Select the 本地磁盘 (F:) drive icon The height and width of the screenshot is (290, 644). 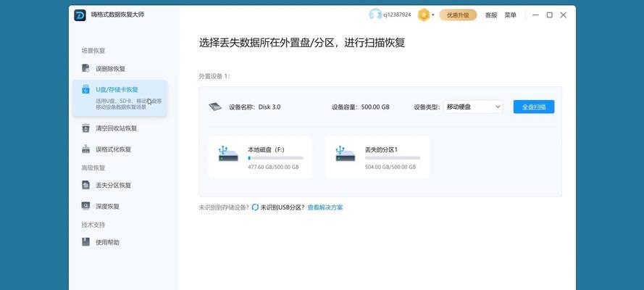click(x=228, y=154)
